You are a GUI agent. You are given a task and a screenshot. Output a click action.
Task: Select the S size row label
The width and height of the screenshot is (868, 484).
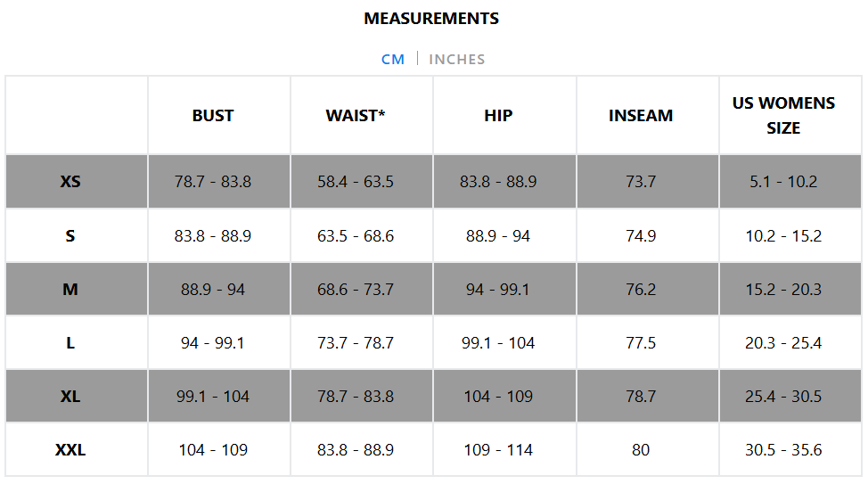tap(70, 236)
